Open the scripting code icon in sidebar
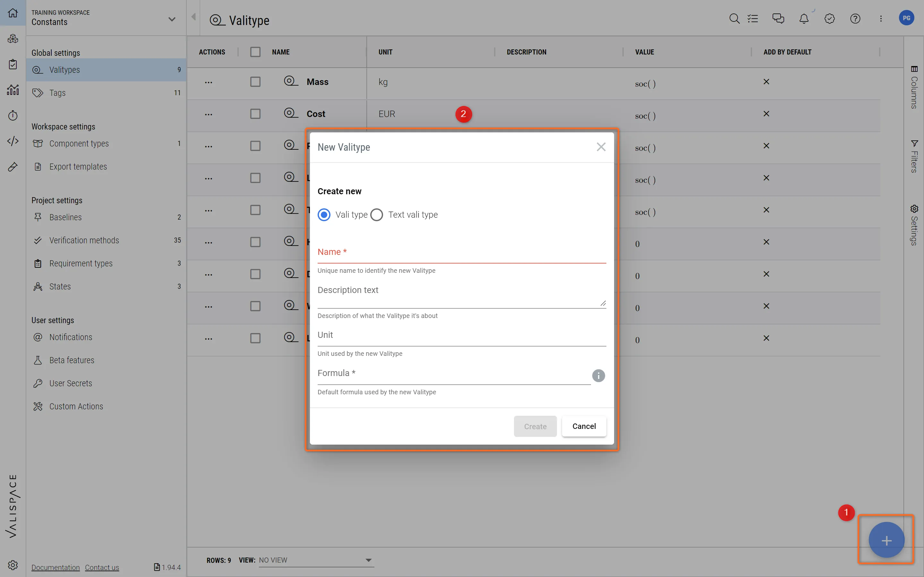 click(x=13, y=141)
